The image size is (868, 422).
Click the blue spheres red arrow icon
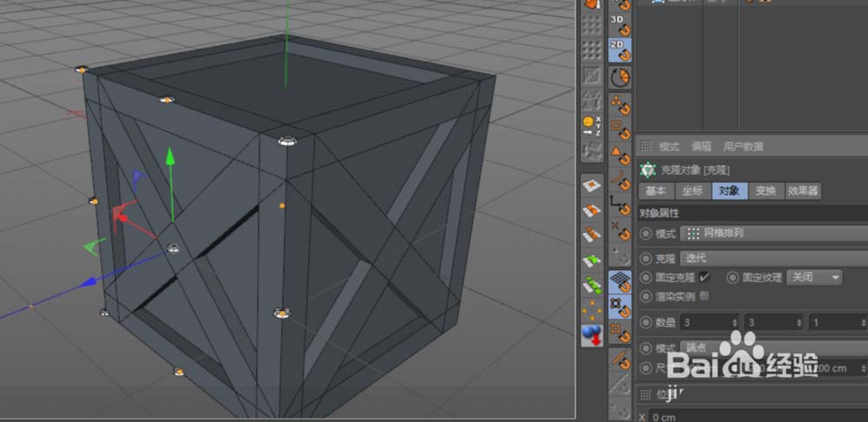[592, 336]
